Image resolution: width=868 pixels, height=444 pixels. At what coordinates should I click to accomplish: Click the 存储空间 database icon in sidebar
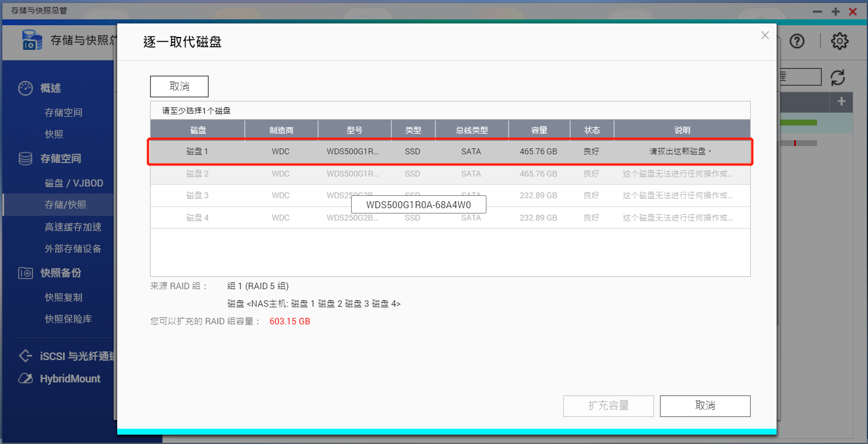click(x=25, y=158)
